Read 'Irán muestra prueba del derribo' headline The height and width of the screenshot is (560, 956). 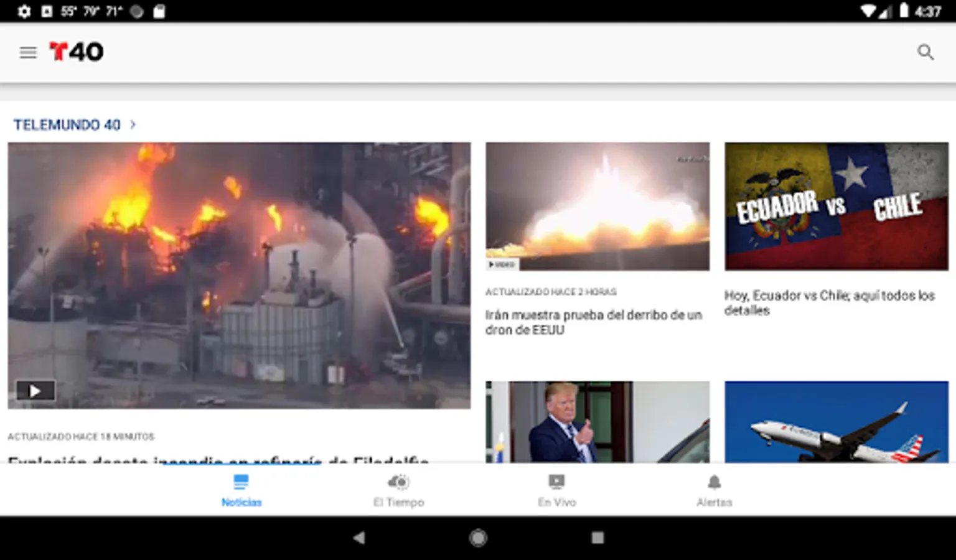click(593, 322)
